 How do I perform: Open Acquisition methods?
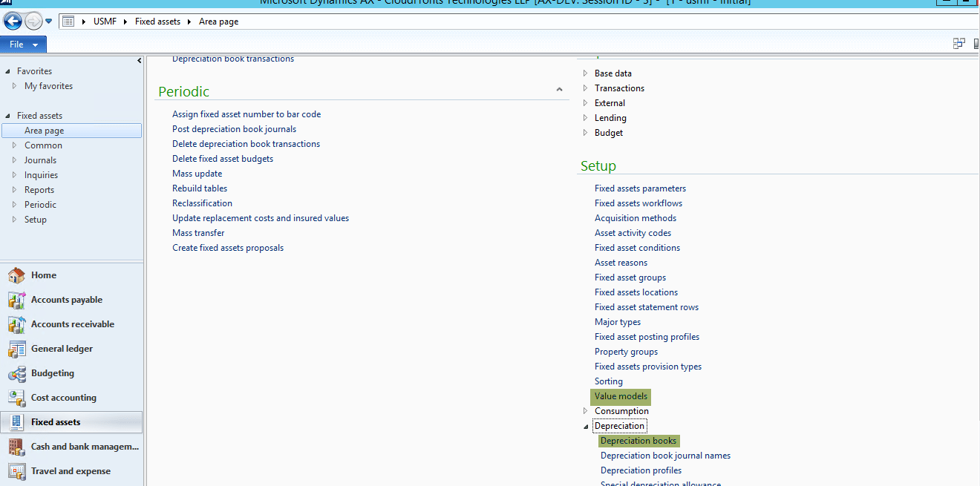636,218
